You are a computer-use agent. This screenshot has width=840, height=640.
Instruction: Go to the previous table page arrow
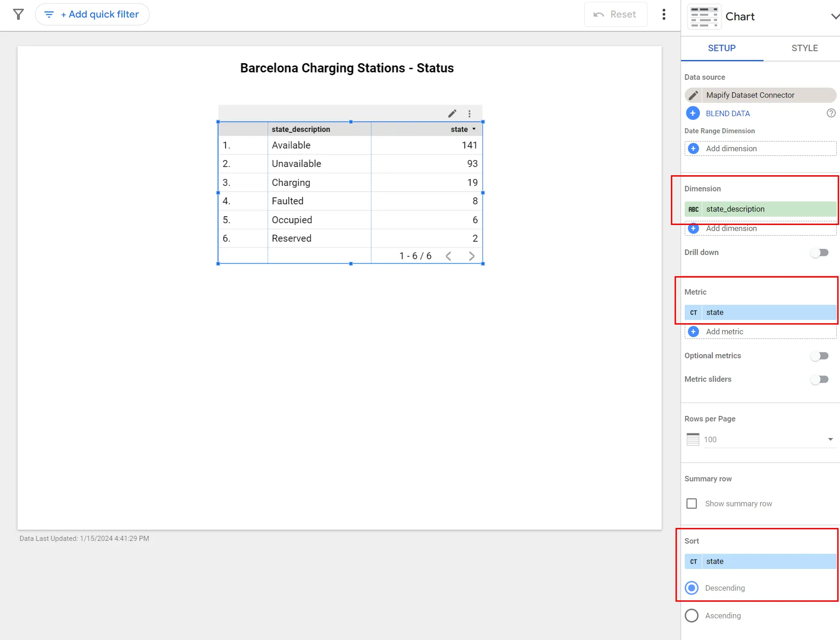tap(448, 256)
